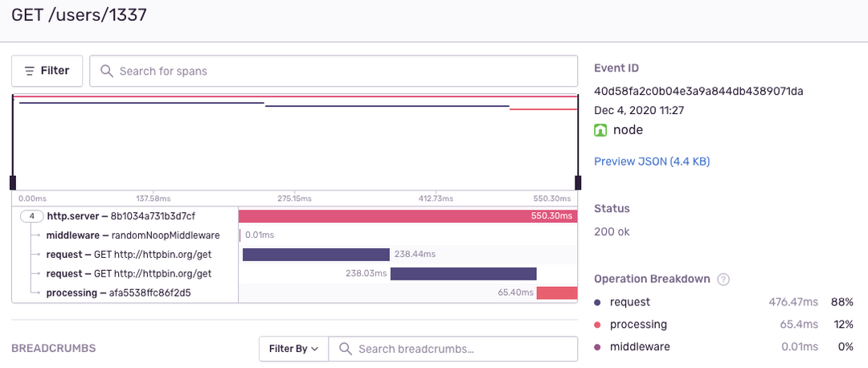This screenshot has width=868, height=368.
Task: Click the node platform icon
Action: 600,130
